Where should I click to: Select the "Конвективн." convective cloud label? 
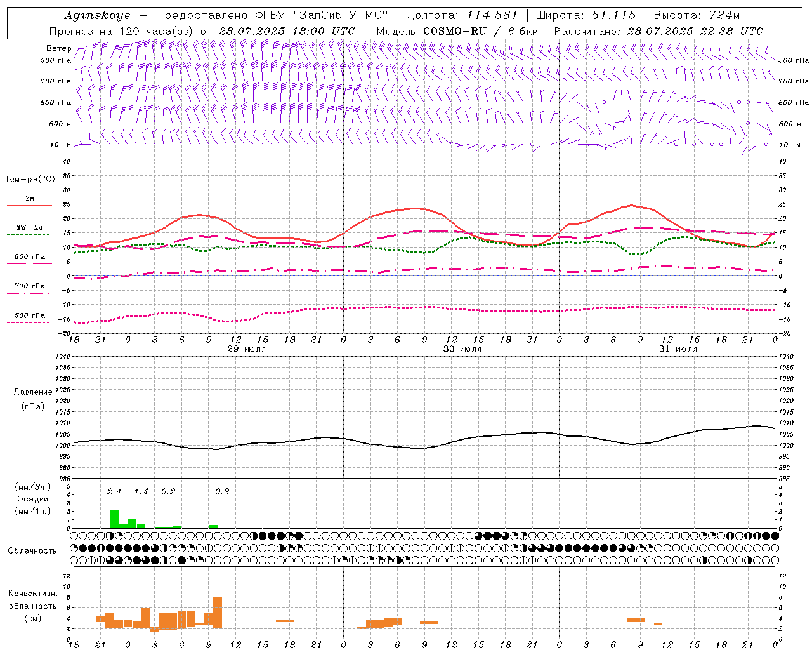click(32, 594)
